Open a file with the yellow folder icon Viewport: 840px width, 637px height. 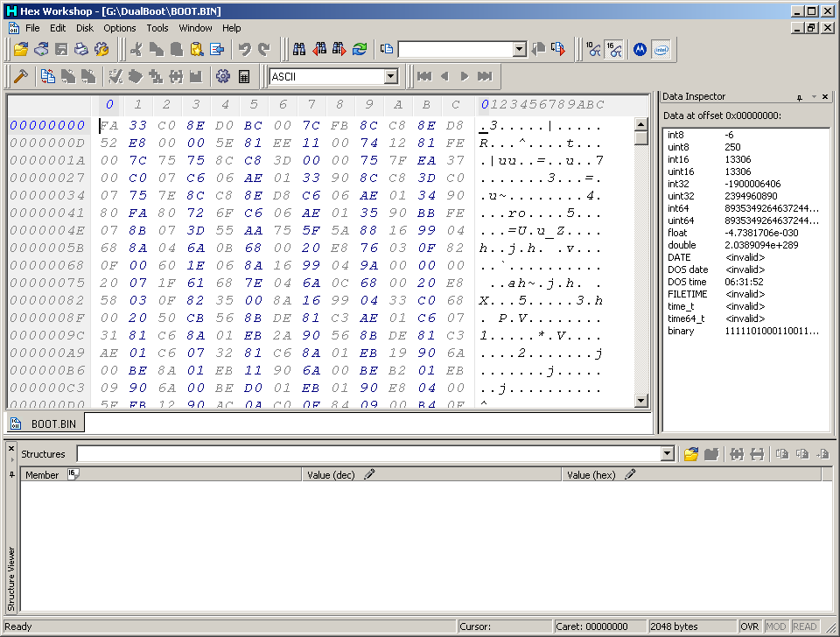(21, 49)
